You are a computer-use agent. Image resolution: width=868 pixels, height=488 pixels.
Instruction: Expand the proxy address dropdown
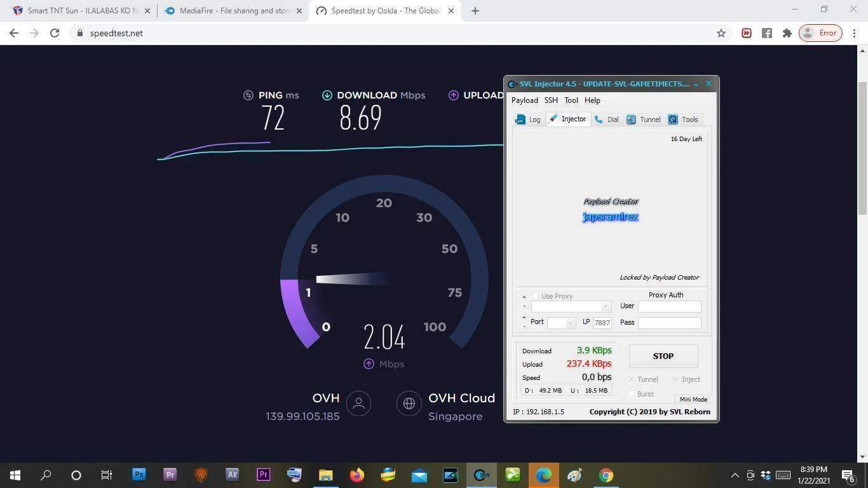(606, 307)
